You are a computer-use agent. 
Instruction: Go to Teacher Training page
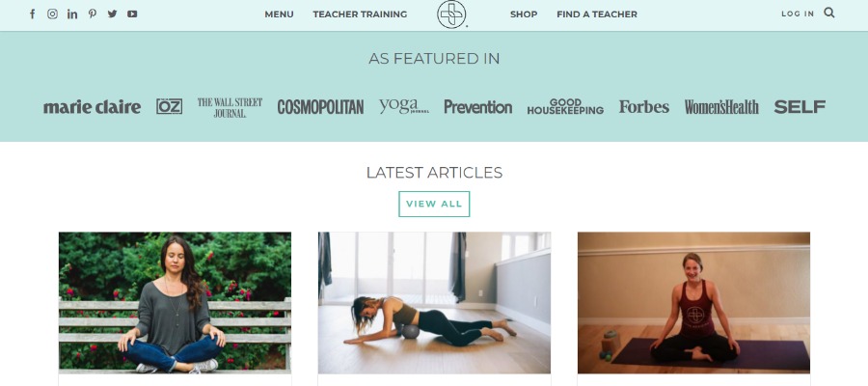coord(360,14)
